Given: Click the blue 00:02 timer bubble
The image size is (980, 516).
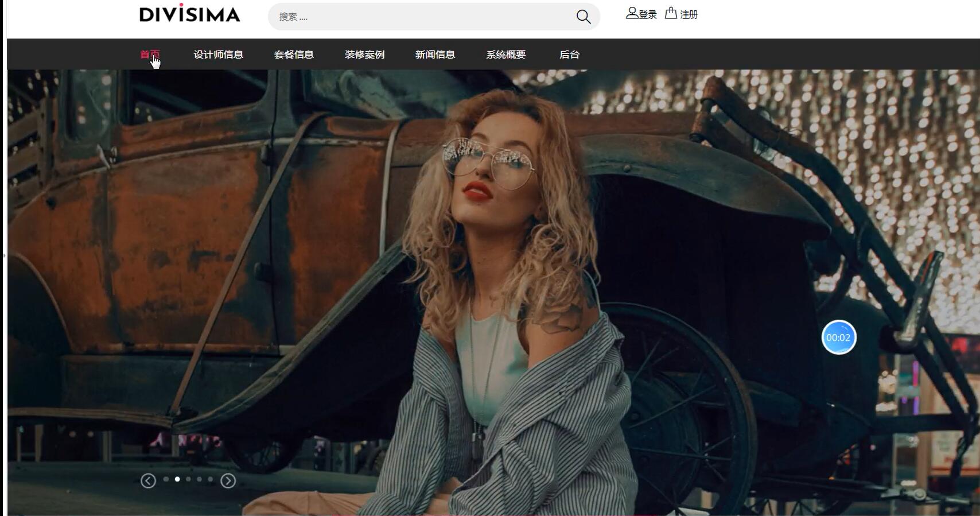Looking at the screenshot, I should pyautogui.click(x=838, y=337).
